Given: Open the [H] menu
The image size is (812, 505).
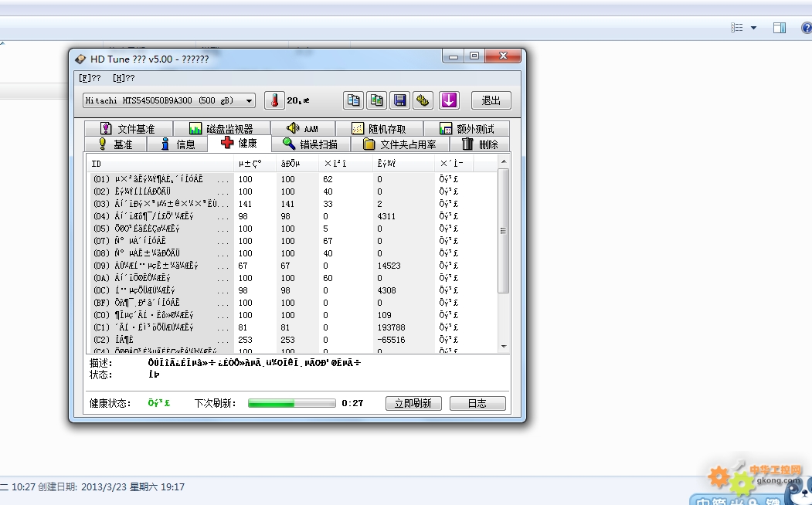Looking at the screenshot, I should point(124,78).
